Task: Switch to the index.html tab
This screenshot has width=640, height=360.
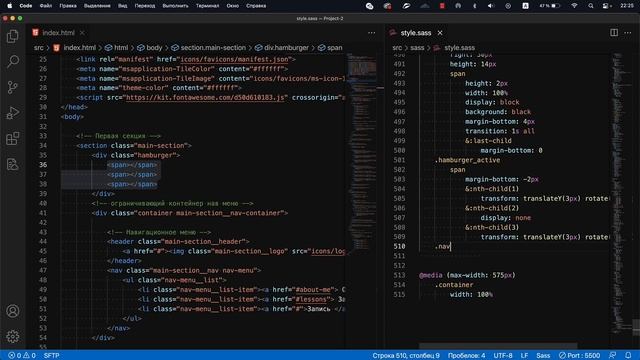Action: click(x=58, y=33)
